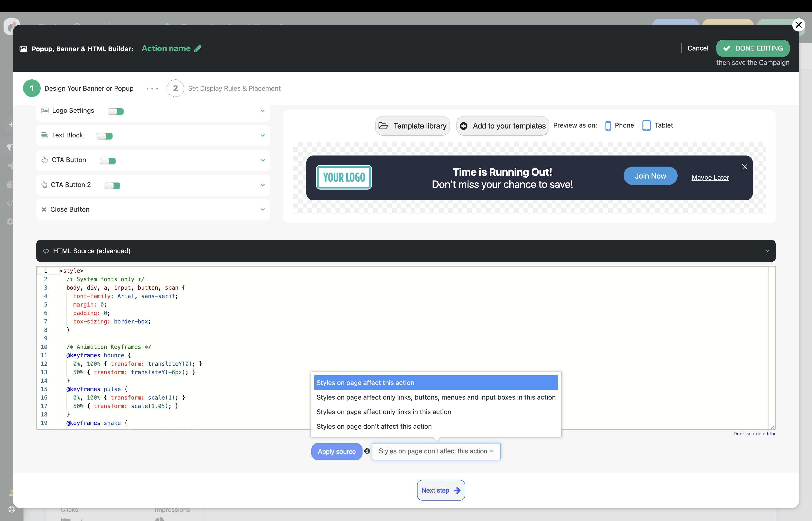Click the info icon next to Apply source

[367, 451]
